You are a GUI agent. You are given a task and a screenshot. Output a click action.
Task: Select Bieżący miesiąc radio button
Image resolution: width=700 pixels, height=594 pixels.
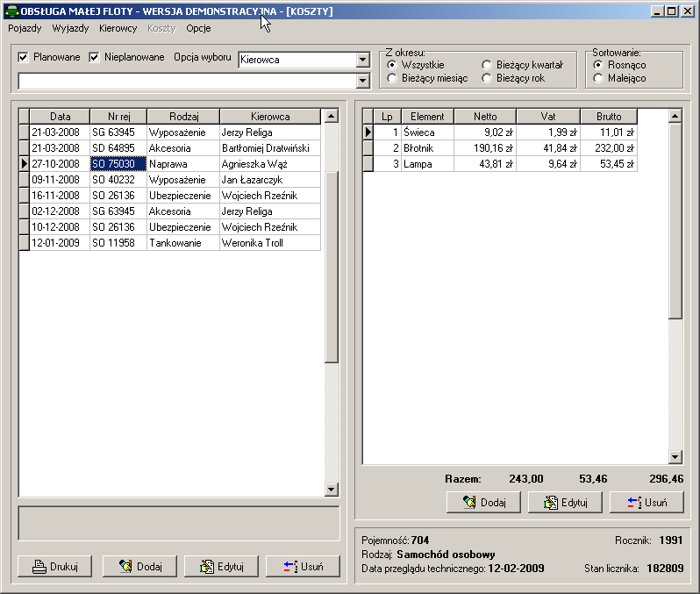392,79
